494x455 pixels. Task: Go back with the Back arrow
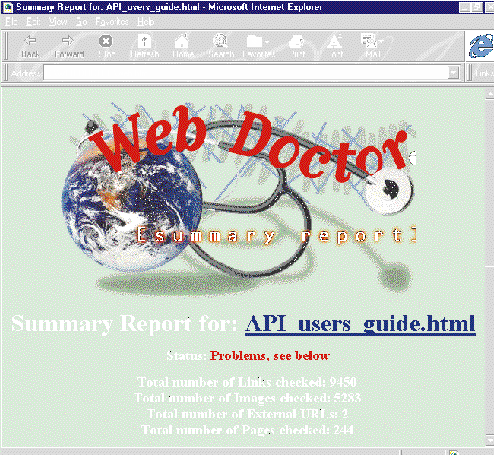[30, 46]
